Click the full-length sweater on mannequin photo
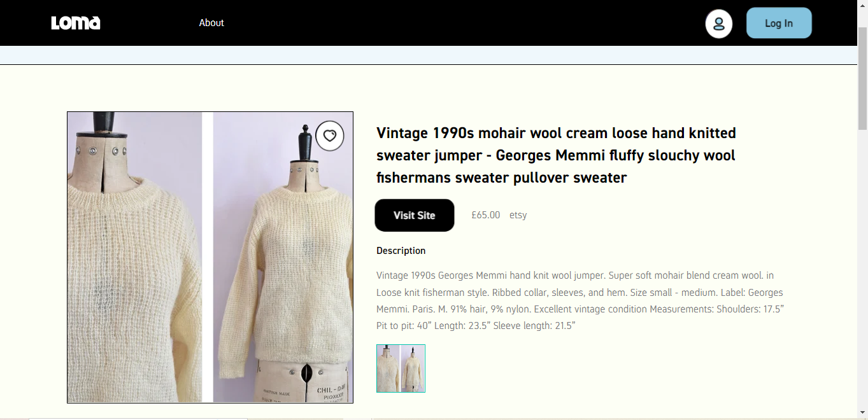 pos(283,258)
